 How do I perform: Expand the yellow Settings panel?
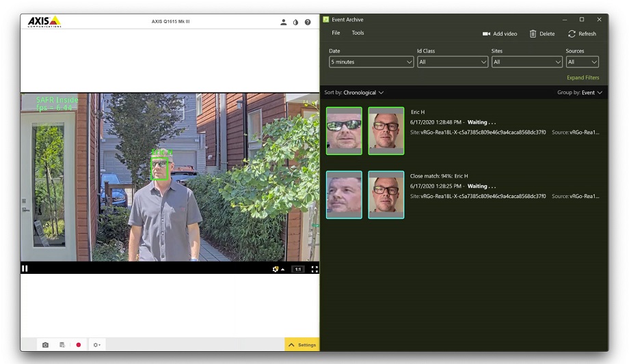(302, 344)
